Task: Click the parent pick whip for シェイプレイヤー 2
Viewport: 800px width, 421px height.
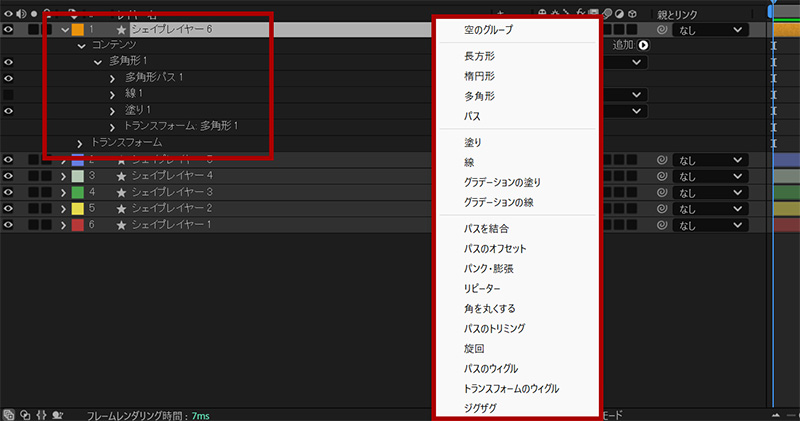Action: coord(662,209)
